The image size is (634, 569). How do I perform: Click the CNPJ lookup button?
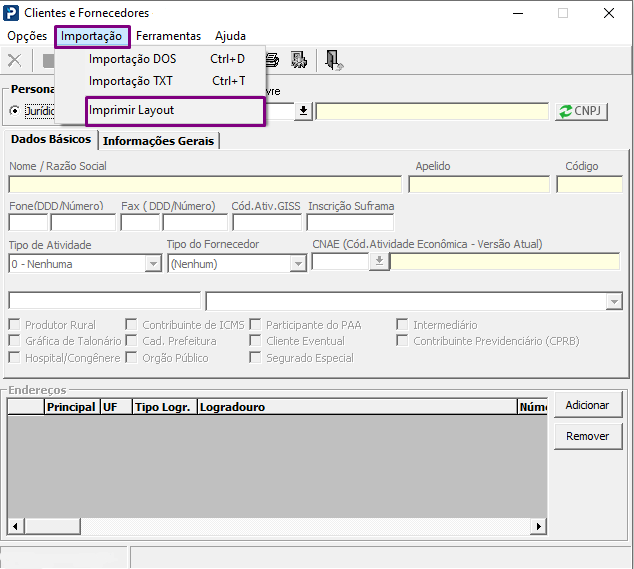pos(582,112)
